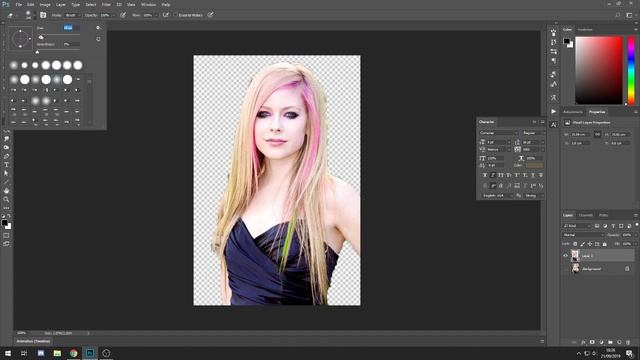Open the Character panel icon in the side strip

click(553, 125)
